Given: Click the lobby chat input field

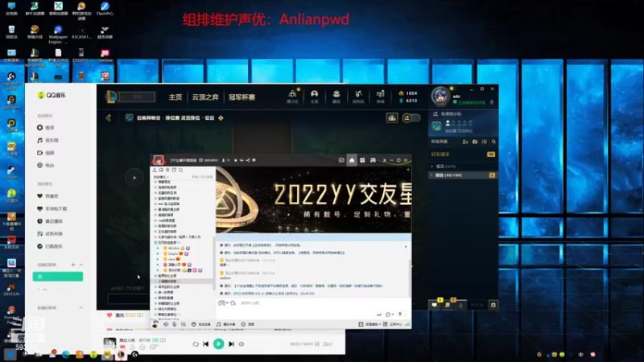Looking at the screenshot, I should [x=128, y=298].
